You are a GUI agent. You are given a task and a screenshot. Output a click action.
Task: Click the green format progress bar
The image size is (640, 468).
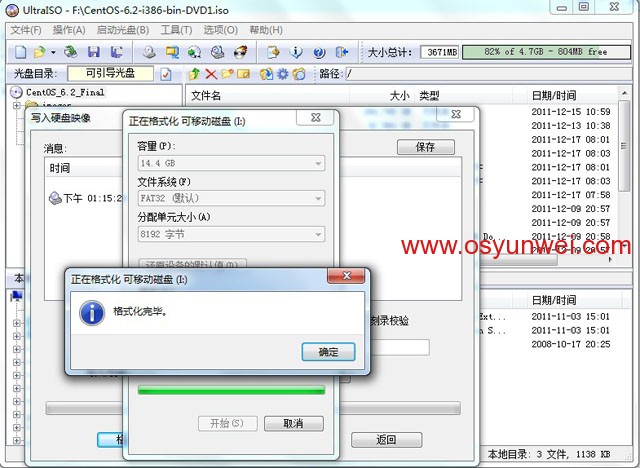(x=230, y=391)
